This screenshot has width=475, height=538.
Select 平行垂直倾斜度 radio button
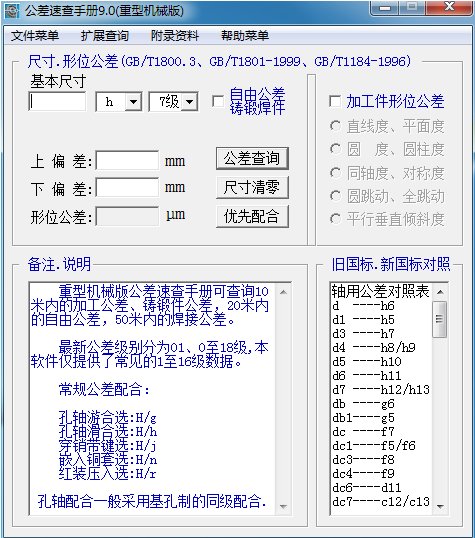(x=336, y=219)
